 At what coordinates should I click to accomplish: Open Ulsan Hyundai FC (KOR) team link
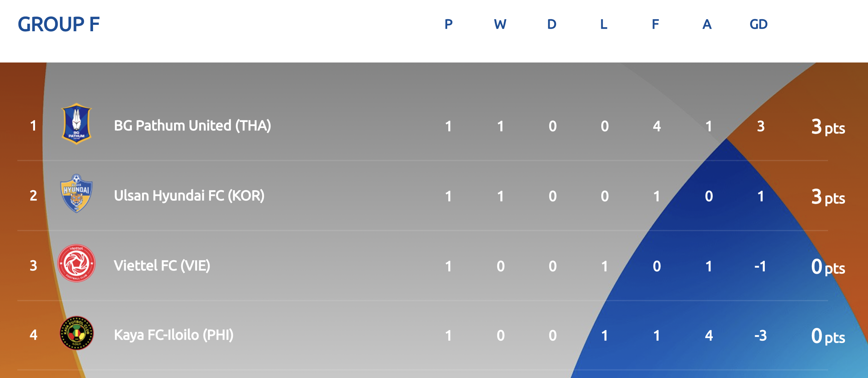click(x=189, y=196)
